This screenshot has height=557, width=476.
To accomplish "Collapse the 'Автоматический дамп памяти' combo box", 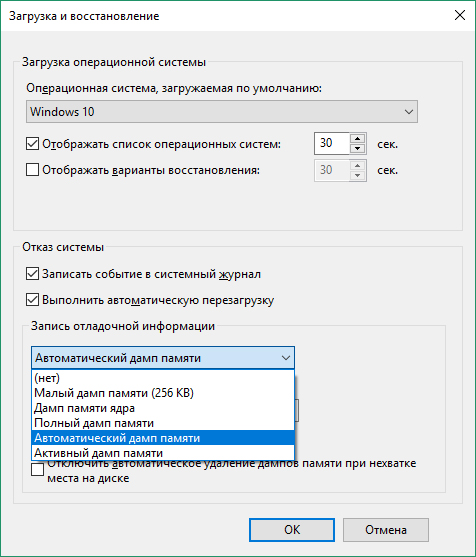I will 163,358.
